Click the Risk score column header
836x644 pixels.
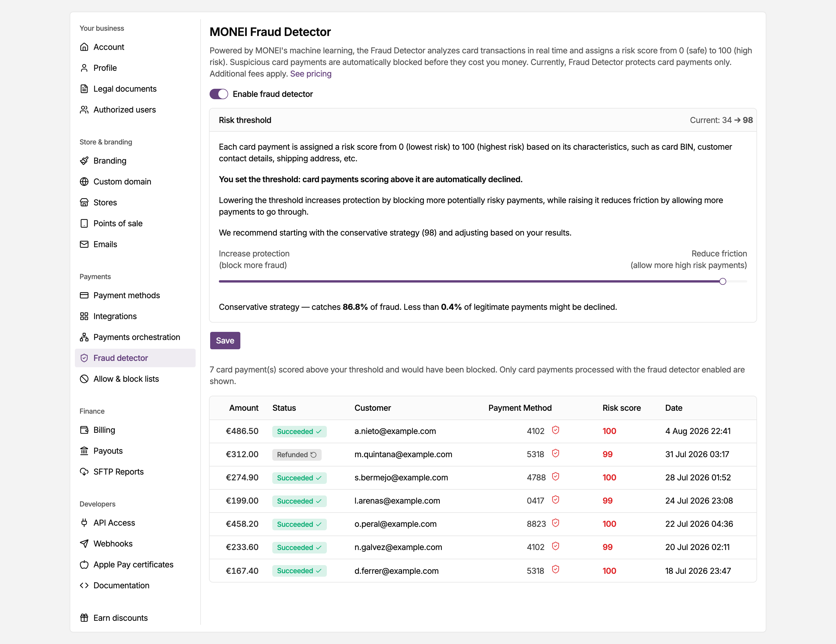tap(622, 408)
